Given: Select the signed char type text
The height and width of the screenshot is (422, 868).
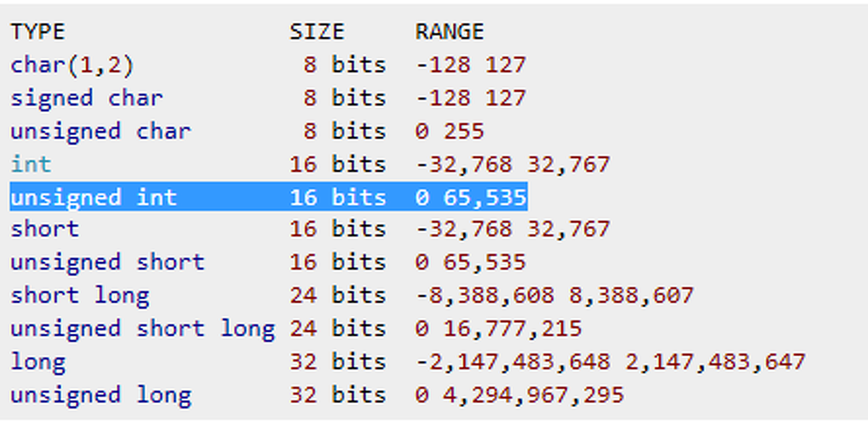Looking at the screenshot, I should (x=86, y=98).
